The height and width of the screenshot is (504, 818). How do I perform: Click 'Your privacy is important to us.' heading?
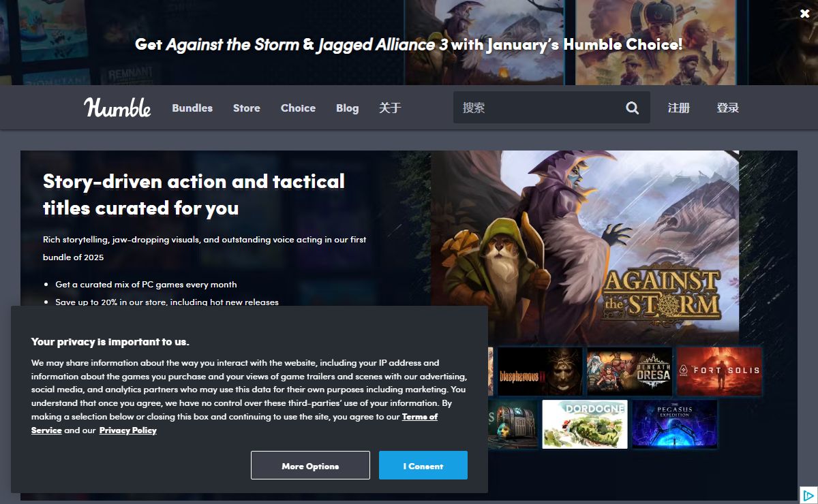[x=110, y=342]
